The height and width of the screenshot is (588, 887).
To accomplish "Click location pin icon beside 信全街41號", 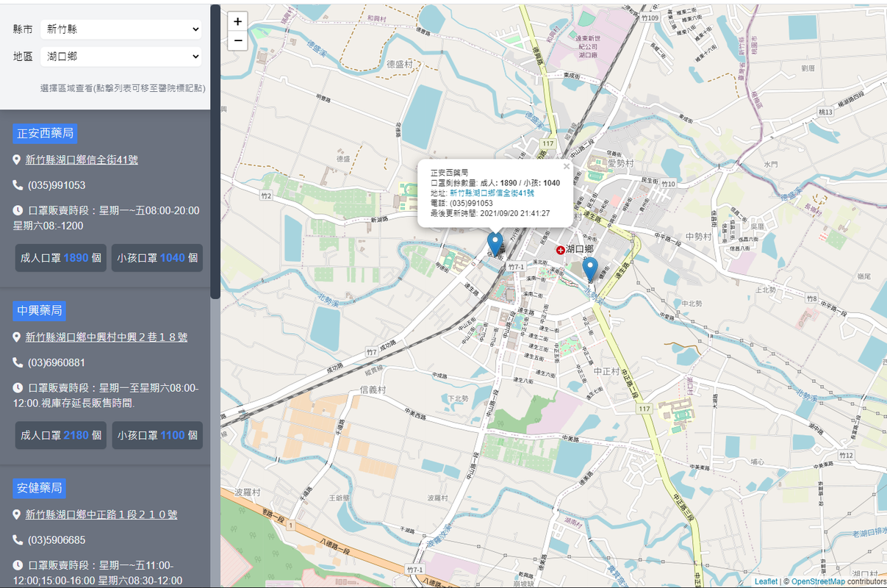I will [x=17, y=159].
